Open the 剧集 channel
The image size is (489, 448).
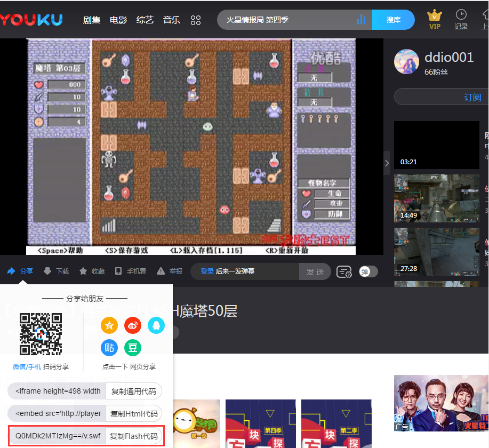tap(92, 20)
